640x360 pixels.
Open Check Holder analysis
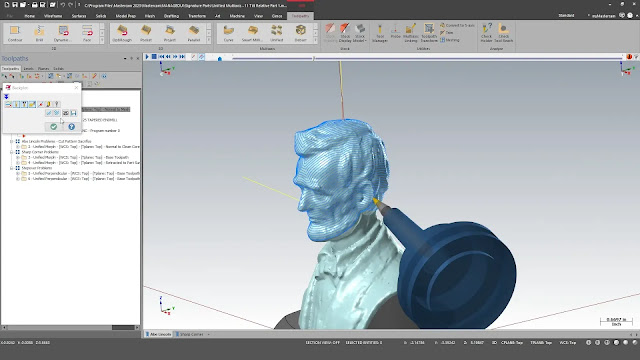point(486,33)
